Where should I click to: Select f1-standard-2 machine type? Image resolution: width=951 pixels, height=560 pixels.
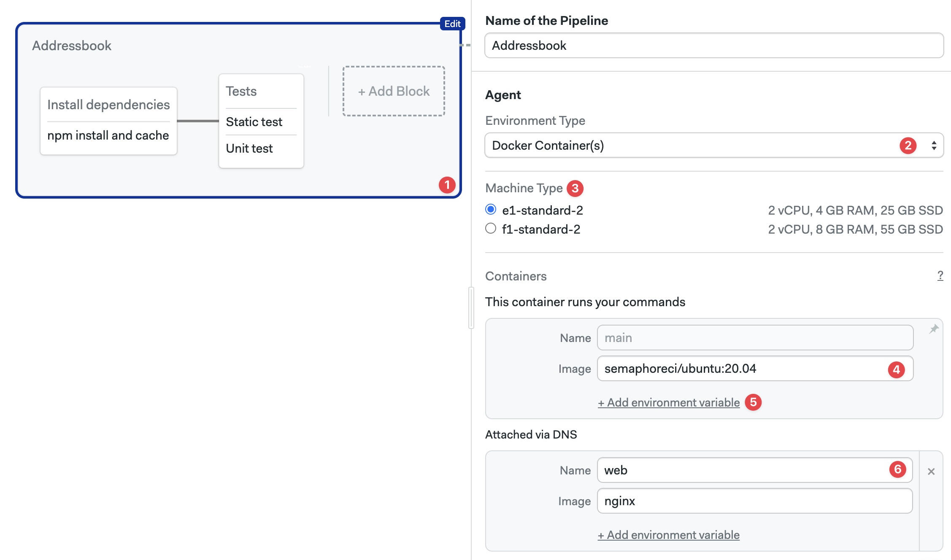[491, 229]
